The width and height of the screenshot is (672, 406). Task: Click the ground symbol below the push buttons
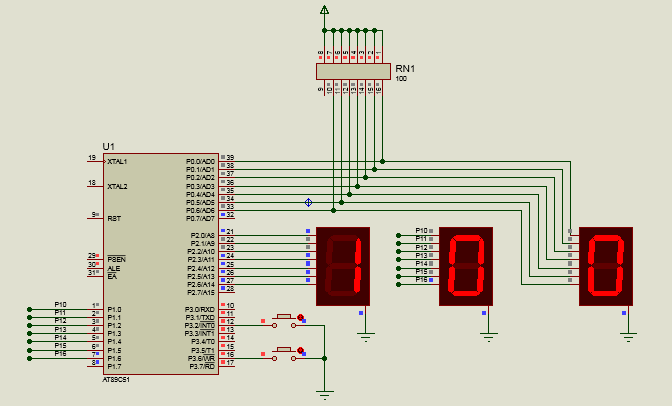pyautogui.click(x=324, y=392)
